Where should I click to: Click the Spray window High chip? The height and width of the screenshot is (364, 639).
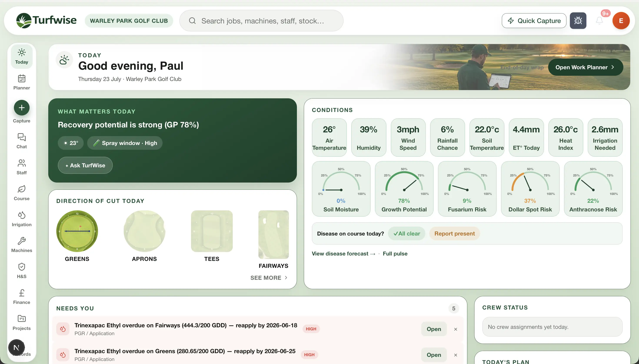(x=125, y=143)
